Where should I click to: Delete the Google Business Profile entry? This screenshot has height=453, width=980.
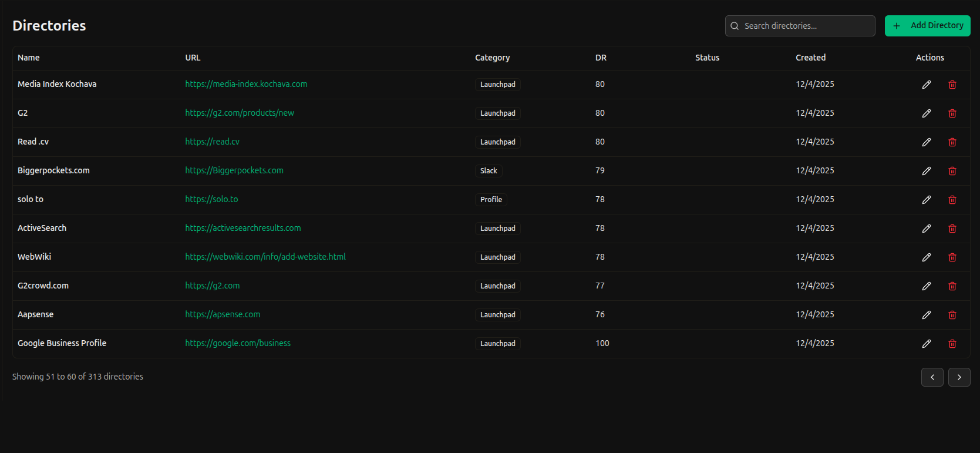pyautogui.click(x=952, y=344)
